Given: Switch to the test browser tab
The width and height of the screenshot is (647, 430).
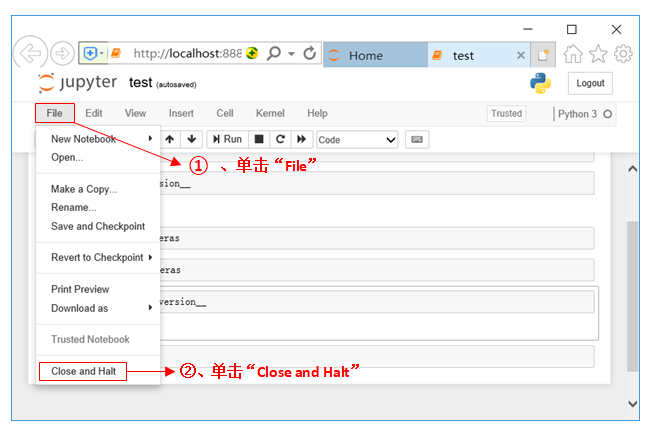Looking at the screenshot, I should coord(479,55).
